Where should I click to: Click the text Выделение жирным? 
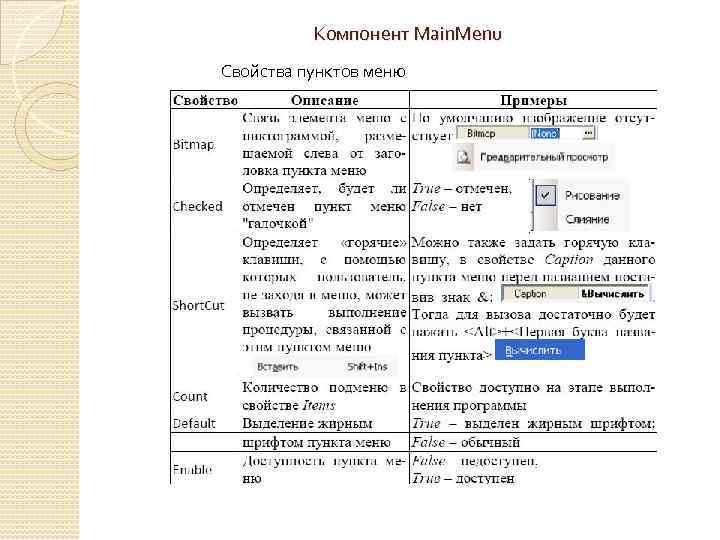point(307,423)
